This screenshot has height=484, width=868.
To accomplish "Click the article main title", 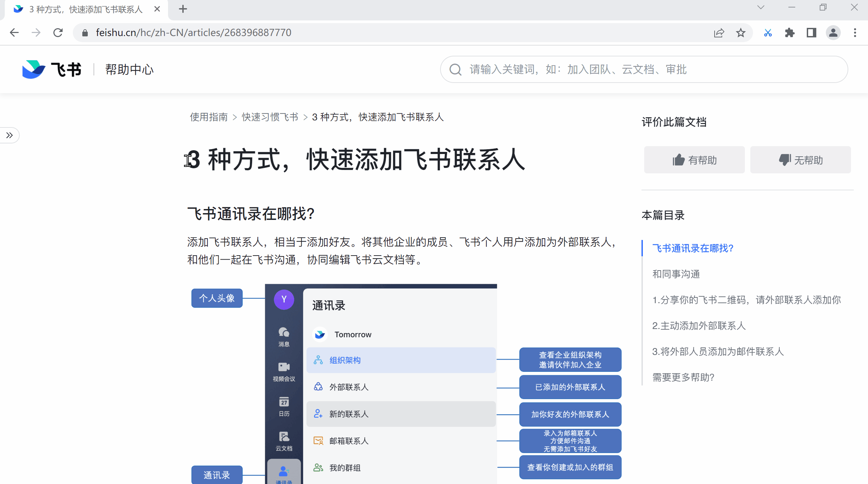I will pos(356,160).
